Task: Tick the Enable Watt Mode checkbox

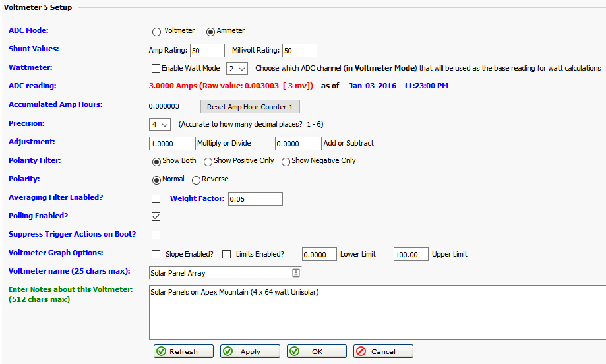Action: coord(156,69)
